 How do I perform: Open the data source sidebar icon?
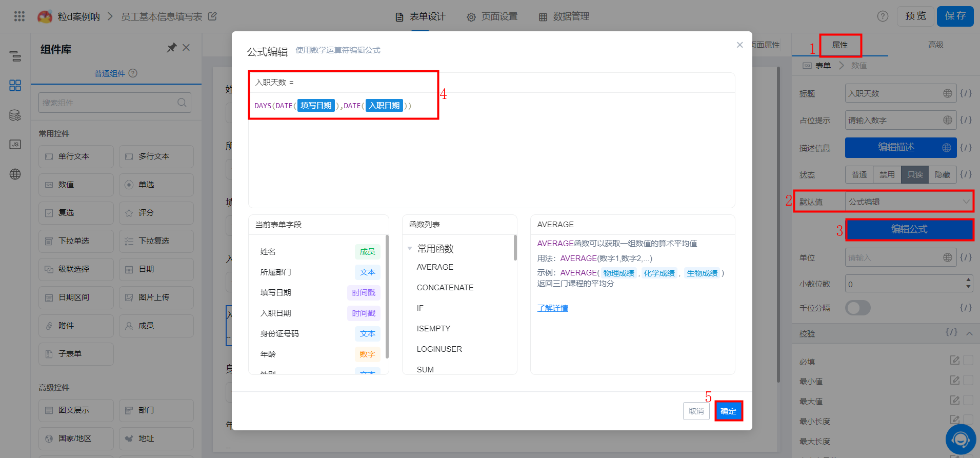click(x=15, y=115)
